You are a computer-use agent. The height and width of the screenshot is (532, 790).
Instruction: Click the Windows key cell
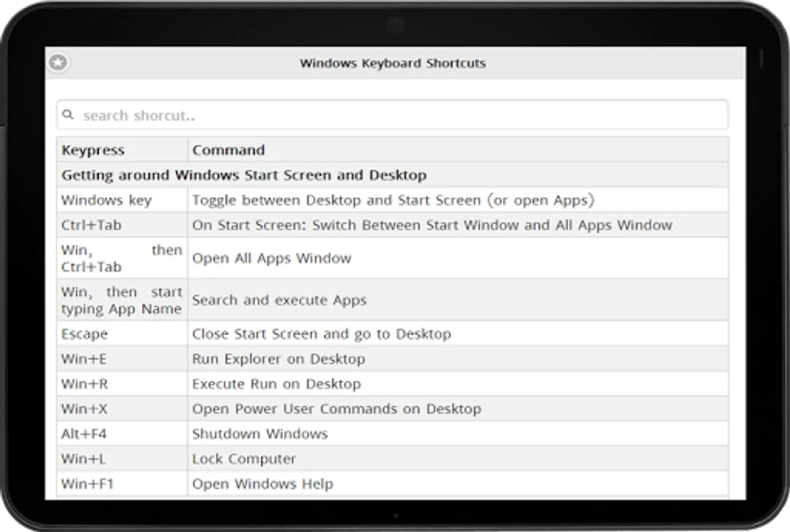tap(122, 200)
